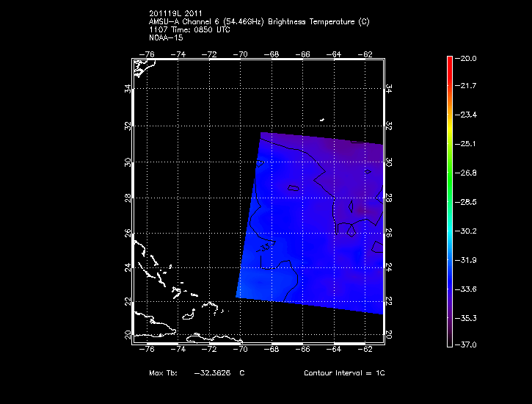The width and height of the screenshot is (532, 404).
Task: Click the storm ID text "201119L 2011"
Action: (x=175, y=13)
